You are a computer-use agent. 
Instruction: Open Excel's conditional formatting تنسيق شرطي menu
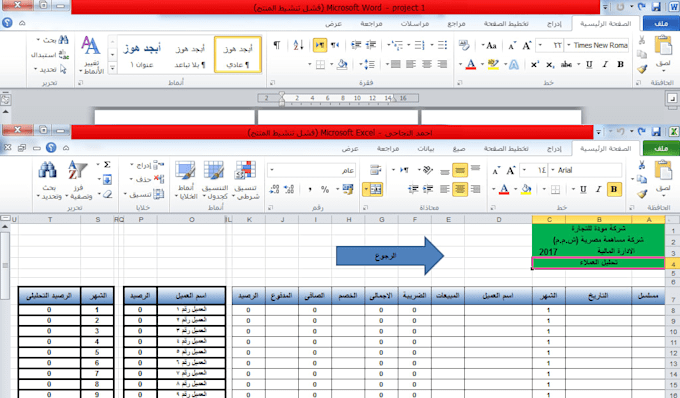point(246,180)
